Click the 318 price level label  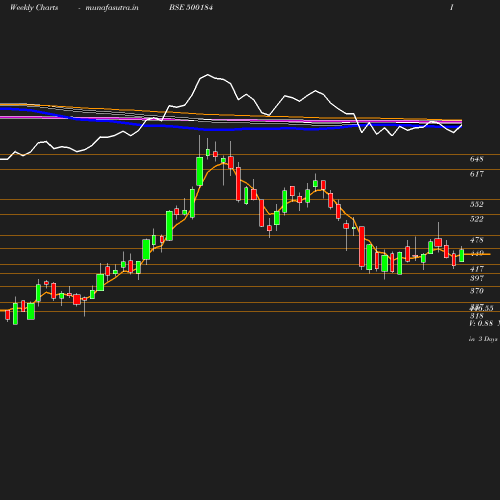click(476, 316)
